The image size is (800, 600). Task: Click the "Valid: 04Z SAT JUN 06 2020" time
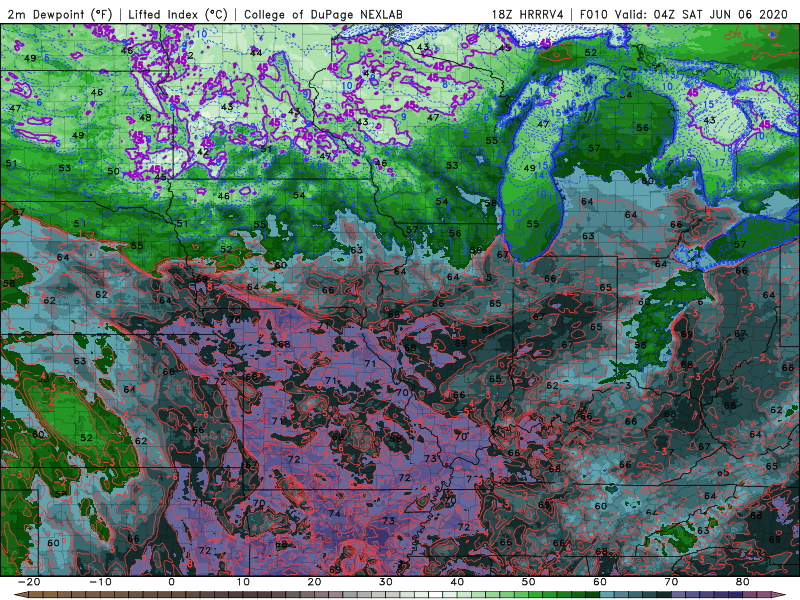pos(701,14)
